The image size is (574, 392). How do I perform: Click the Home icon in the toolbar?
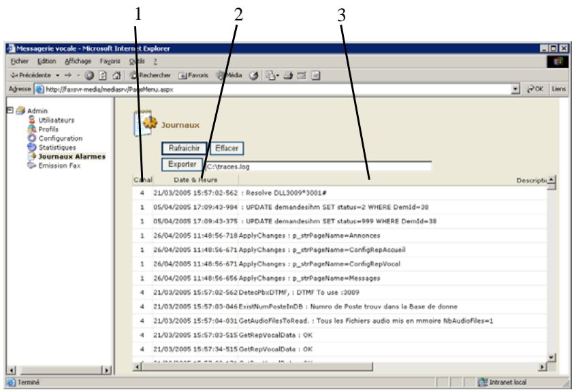point(116,76)
